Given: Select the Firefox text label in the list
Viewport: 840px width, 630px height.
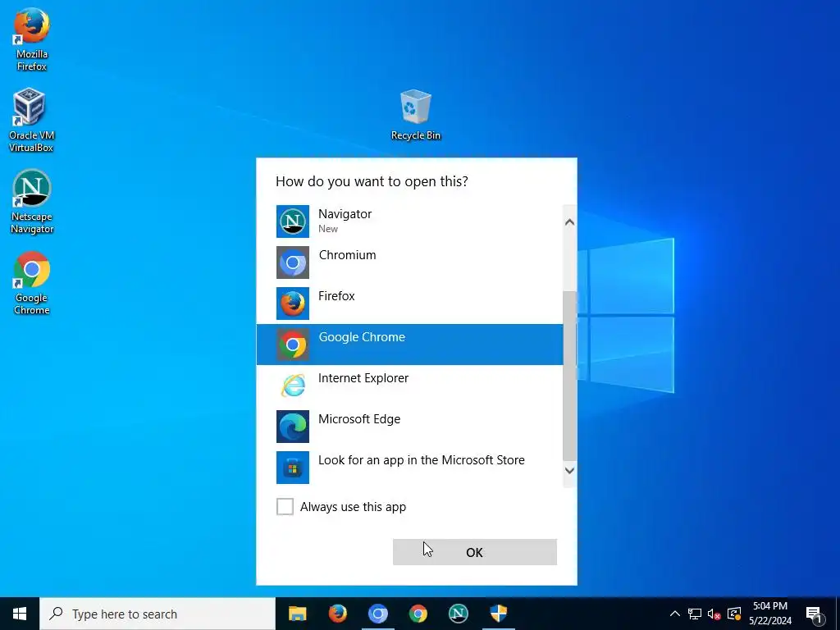Looking at the screenshot, I should pos(336,295).
